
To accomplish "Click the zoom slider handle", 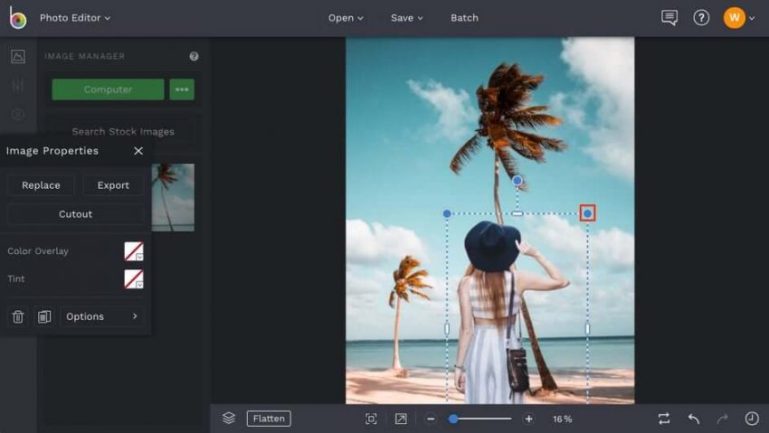I will pyautogui.click(x=454, y=419).
